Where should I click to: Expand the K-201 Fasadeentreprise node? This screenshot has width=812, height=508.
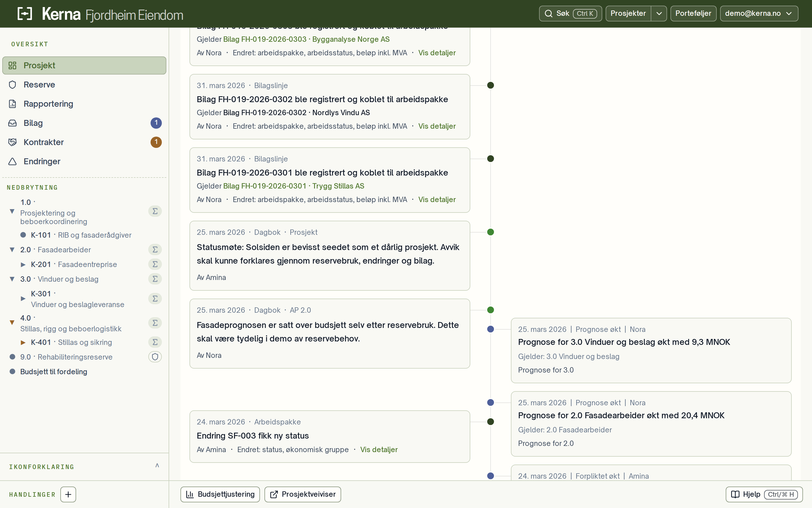point(23,264)
